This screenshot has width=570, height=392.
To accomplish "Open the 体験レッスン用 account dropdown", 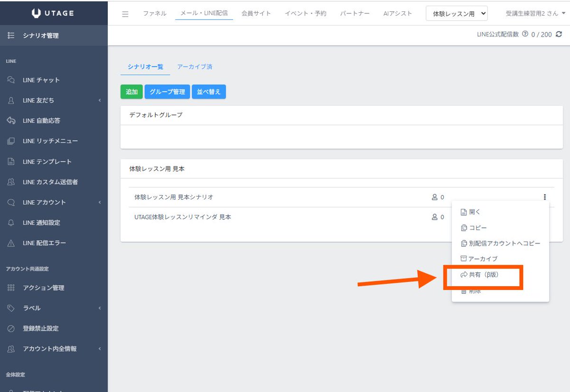I will click(457, 13).
